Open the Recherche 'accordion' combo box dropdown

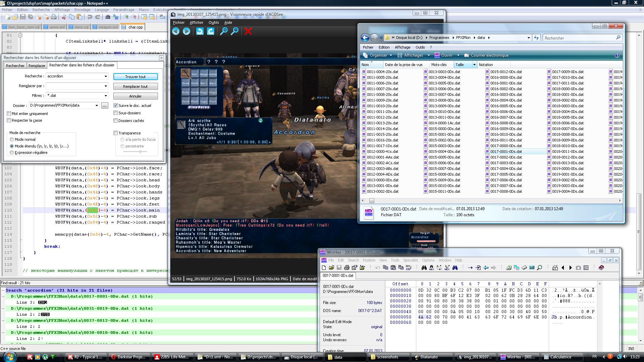coord(106,76)
